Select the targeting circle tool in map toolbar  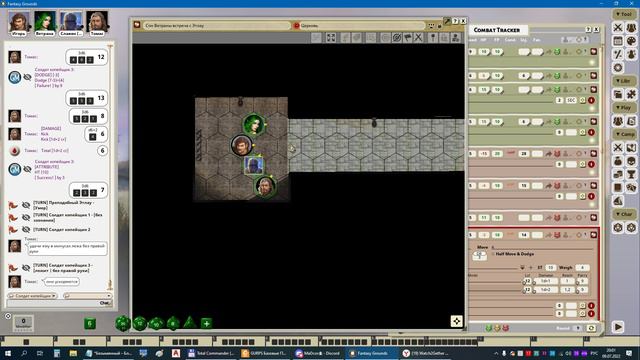click(397, 38)
